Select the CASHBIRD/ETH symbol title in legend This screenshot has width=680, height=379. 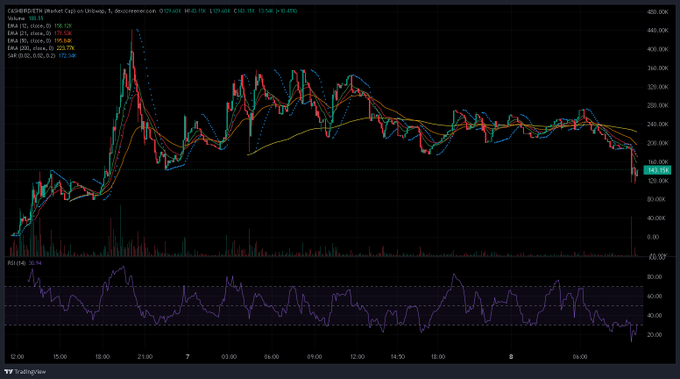click(x=82, y=11)
